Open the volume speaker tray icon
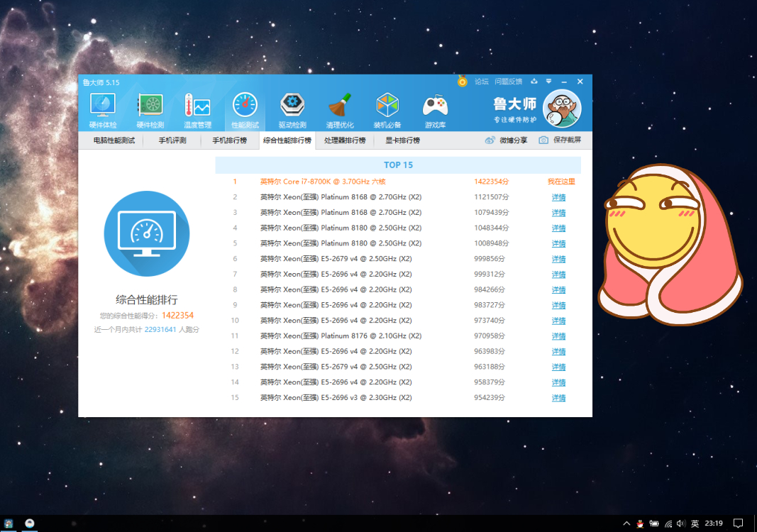This screenshot has width=757, height=532. 681,523
